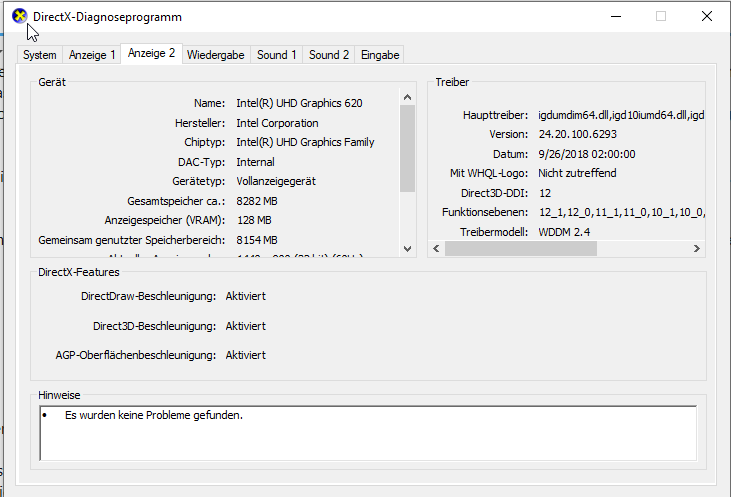Click the Hinweise group heading
The image size is (731, 497).
(x=59, y=395)
